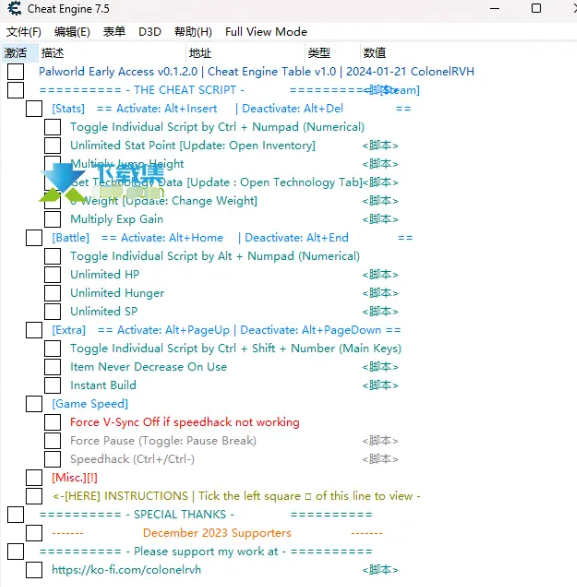This screenshot has height=587, width=577.
Task: Sort by the 描述 column header
Action: click(x=112, y=53)
